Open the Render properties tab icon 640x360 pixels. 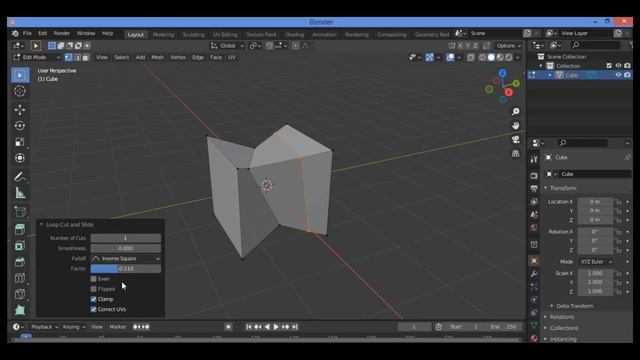click(534, 176)
